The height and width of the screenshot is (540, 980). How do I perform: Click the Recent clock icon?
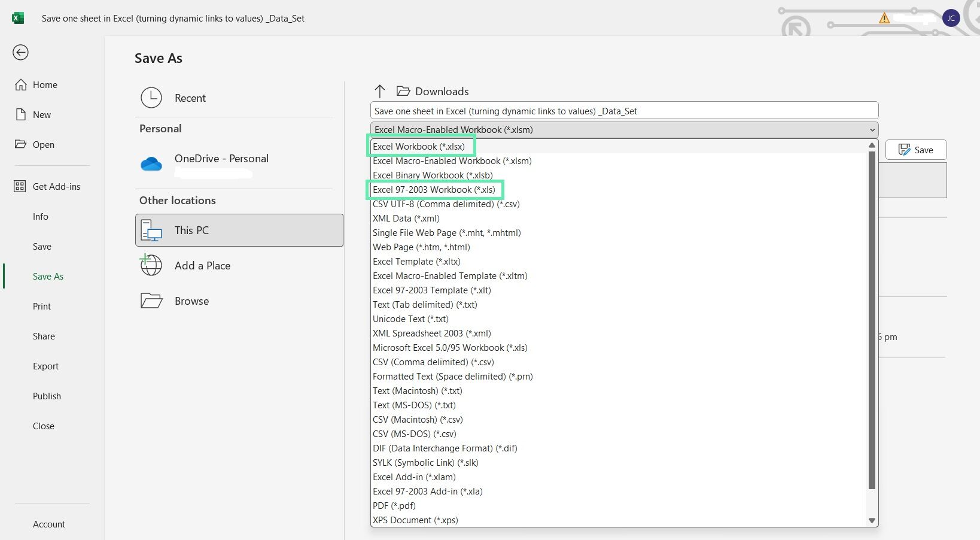click(151, 98)
